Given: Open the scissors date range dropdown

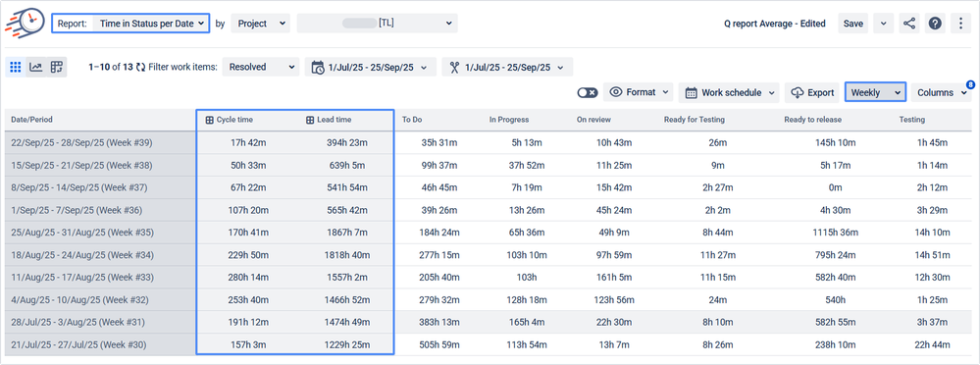Looking at the screenshot, I should pyautogui.click(x=507, y=67).
